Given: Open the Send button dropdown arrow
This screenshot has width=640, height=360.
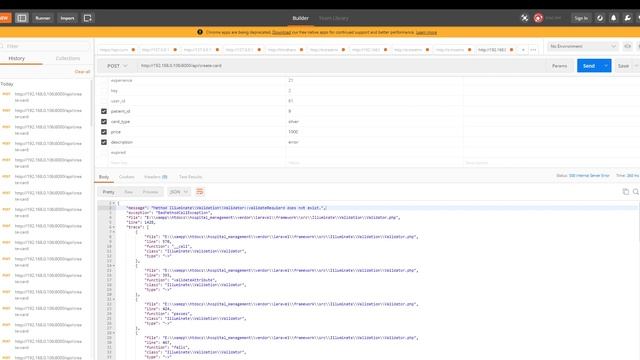Looking at the screenshot, I should click(x=606, y=66).
